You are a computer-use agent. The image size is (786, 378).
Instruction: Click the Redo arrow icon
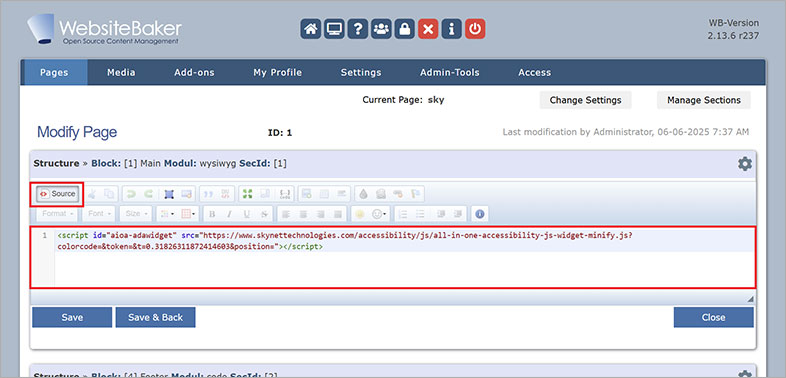(x=149, y=194)
